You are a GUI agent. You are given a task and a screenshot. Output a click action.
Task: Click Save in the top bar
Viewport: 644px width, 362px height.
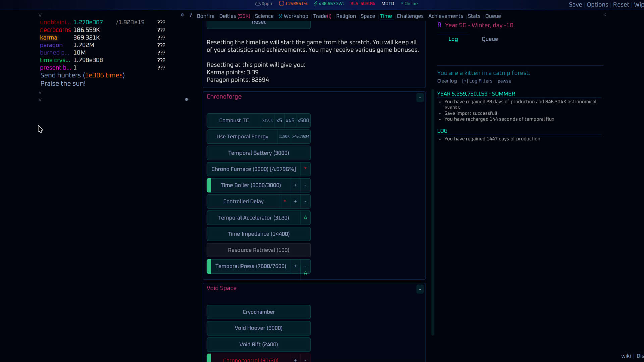pyautogui.click(x=575, y=5)
